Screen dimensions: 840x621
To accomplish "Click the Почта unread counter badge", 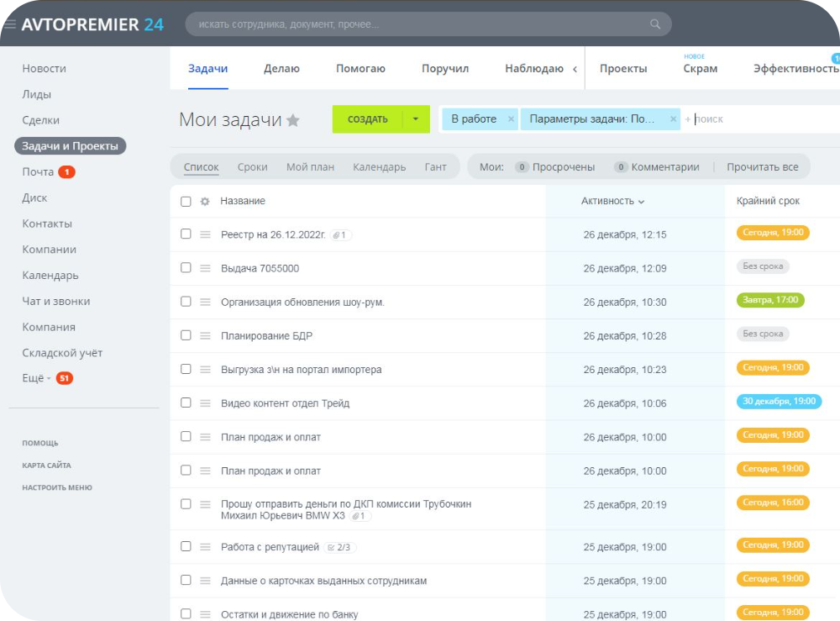I will click(66, 172).
